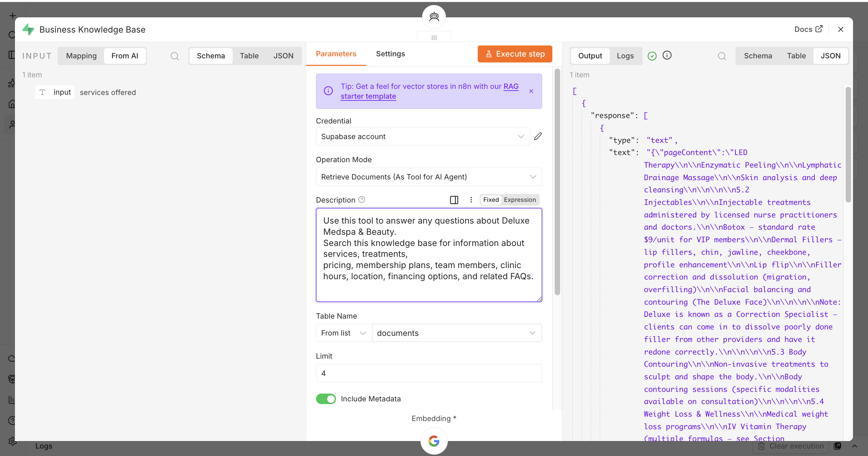This screenshot has width=868, height=456.
Task: Add new item with plus icon
Action: (x=13, y=16)
